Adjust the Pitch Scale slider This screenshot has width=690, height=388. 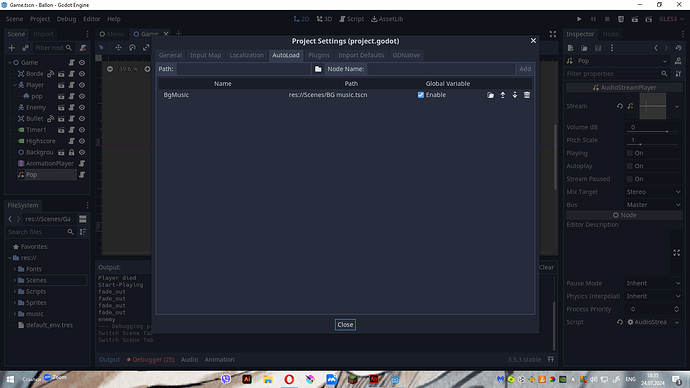[x=653, y=144]
